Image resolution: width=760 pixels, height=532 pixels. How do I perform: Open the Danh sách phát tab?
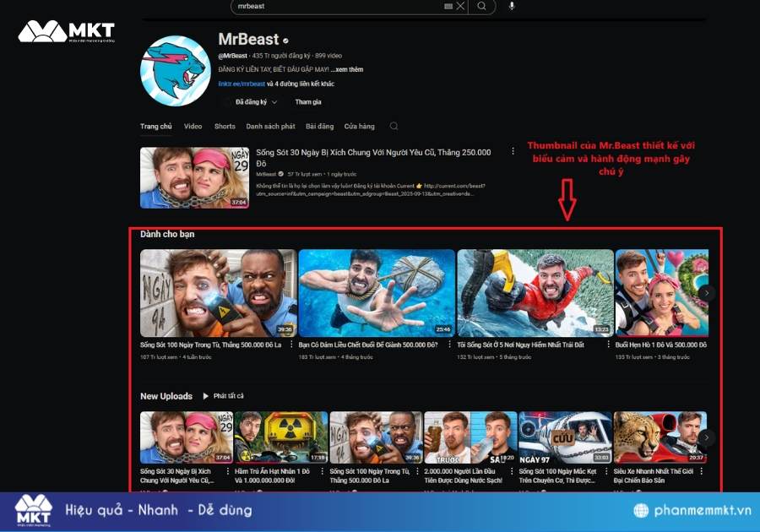pyautogui.click(x=270, y=126)
